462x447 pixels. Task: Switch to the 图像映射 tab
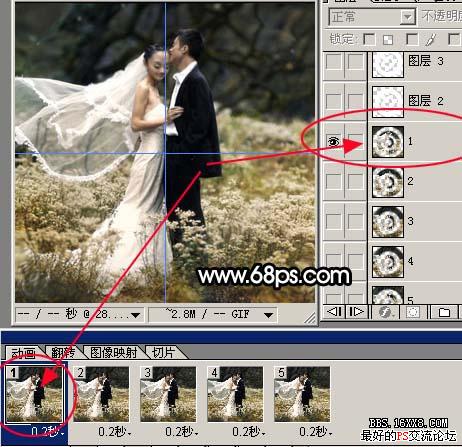pos(114,352)
